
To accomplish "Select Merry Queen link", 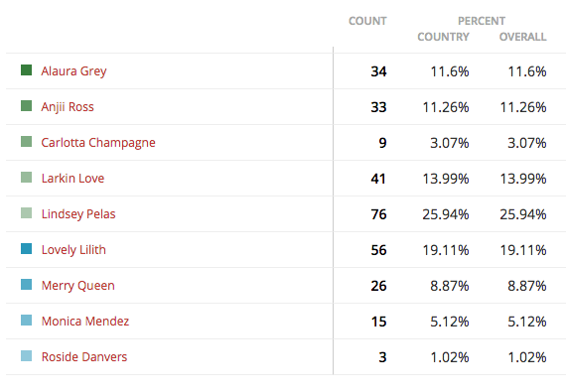I will (78, 285).
